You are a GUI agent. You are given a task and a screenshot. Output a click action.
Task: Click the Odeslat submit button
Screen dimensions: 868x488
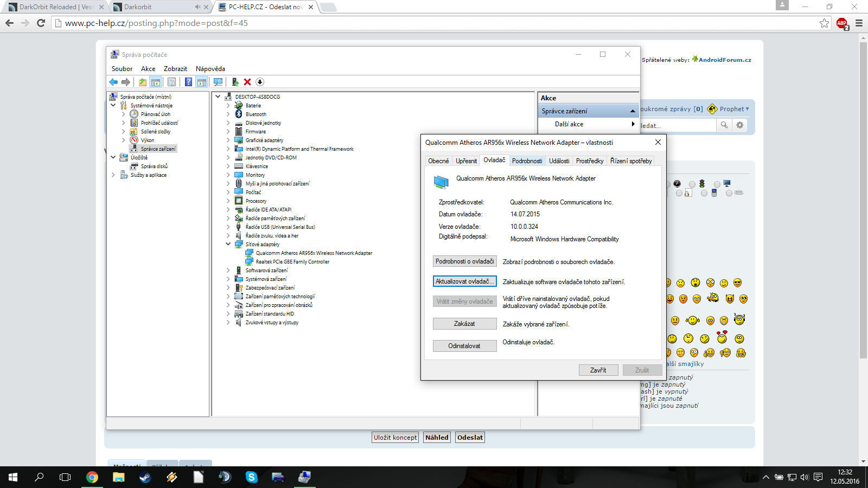point(470,438)
